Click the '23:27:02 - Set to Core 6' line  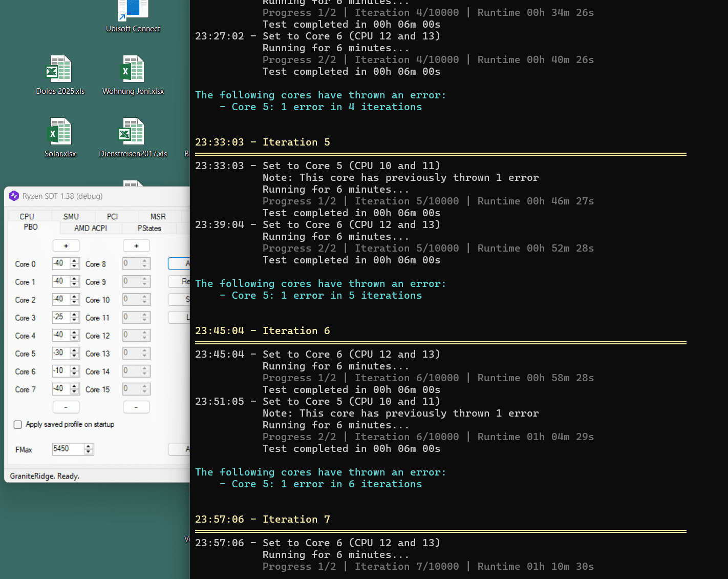317,36
